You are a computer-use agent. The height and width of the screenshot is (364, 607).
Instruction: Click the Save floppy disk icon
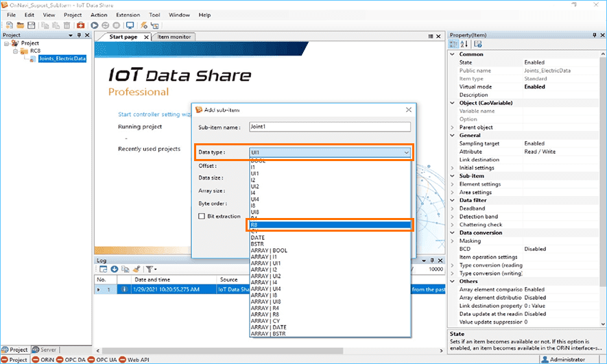32,25
